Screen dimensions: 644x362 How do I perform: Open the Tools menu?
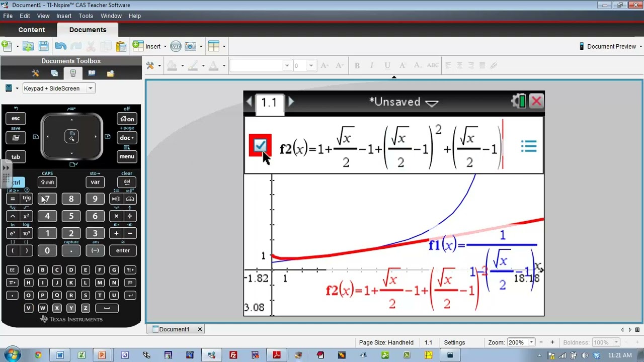pyautogui.click(x=86, y=16)
